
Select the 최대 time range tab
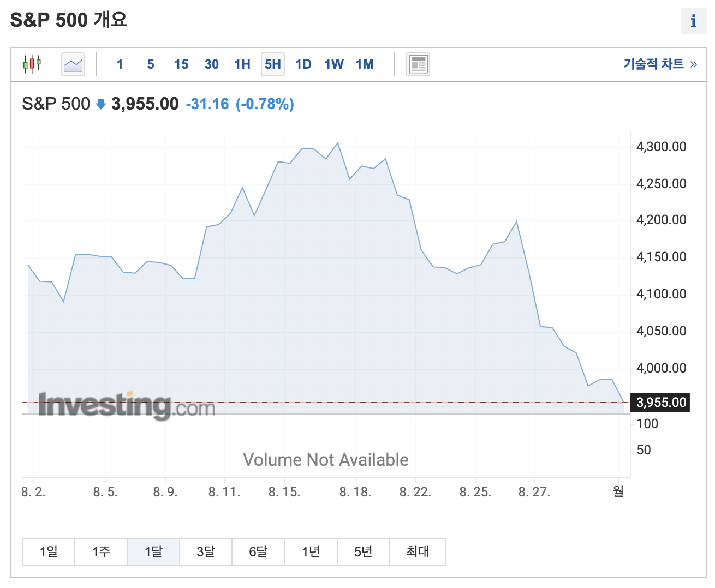tap(418, 552)
